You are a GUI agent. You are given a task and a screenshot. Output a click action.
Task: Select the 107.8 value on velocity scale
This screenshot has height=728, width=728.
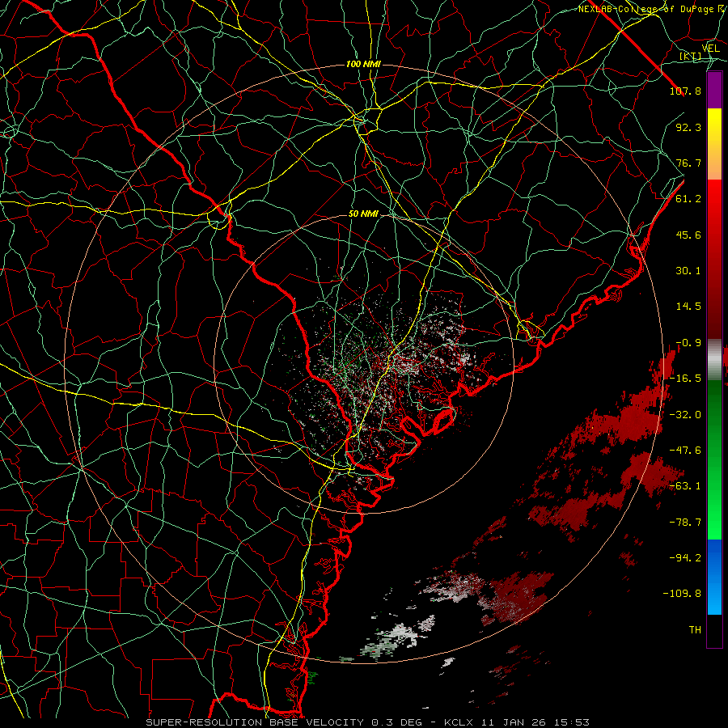(x=685, y=91)
